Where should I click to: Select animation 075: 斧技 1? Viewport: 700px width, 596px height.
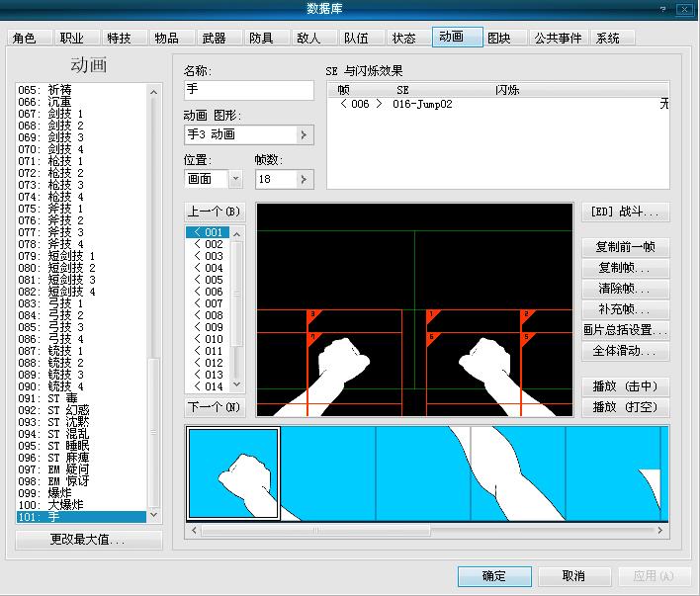click(81, 209)
